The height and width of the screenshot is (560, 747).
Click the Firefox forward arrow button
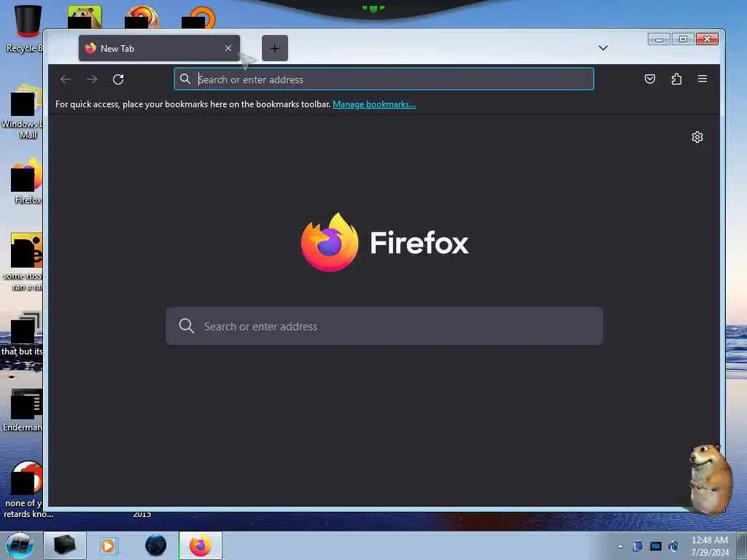pos(92,79)
